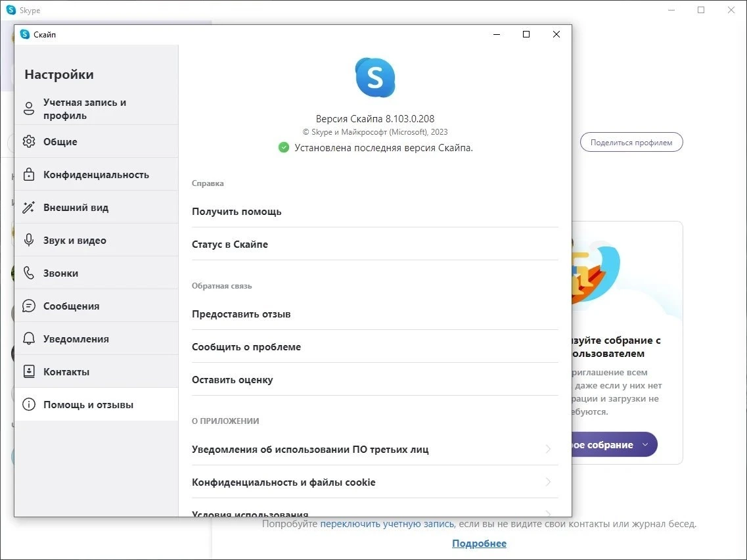
Task: Click Предоставить отзыв
Action: pyautogui.click(x=375, y=314)
